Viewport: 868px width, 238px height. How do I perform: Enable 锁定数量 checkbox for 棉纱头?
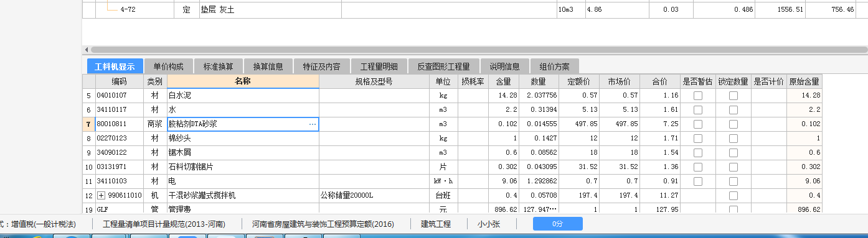point(734,139)
